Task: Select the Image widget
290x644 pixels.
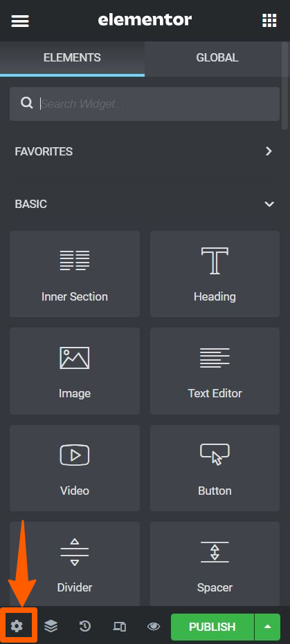Action: point(75,371)
